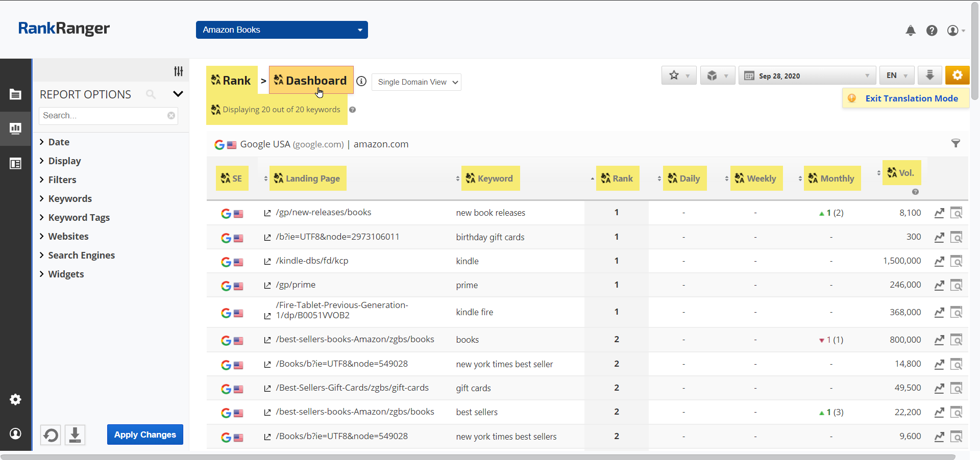Click the Apply Changes button
Image resolution: width=980 pixels, height=460 pixels.
tap(145, 435)
